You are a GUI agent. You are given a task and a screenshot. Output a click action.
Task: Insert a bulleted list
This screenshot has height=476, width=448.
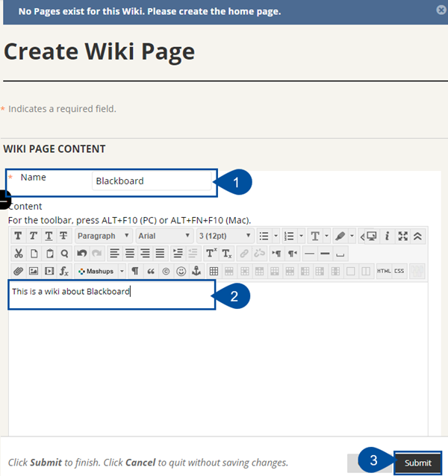click(x=264, y=236)
